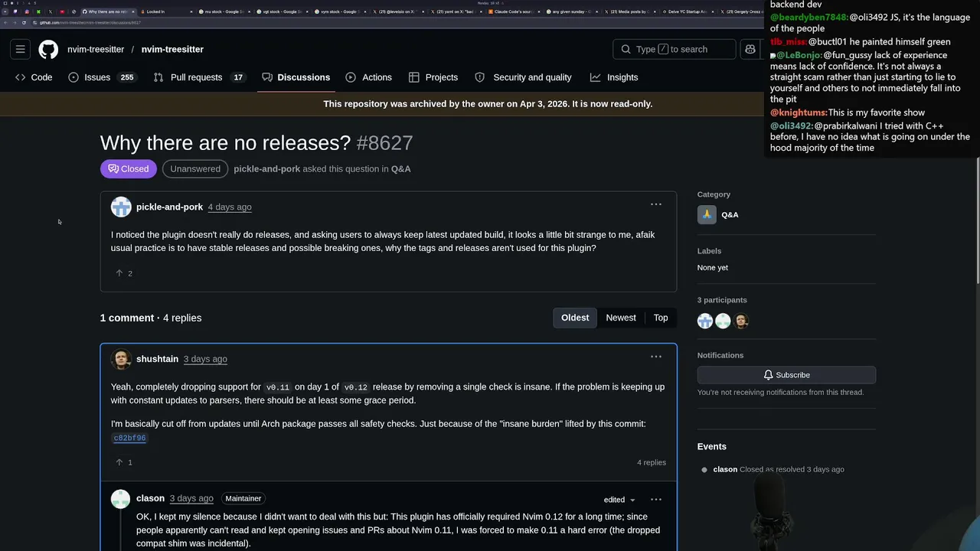
Task: Click clason in the Events section
Action: 725,470
